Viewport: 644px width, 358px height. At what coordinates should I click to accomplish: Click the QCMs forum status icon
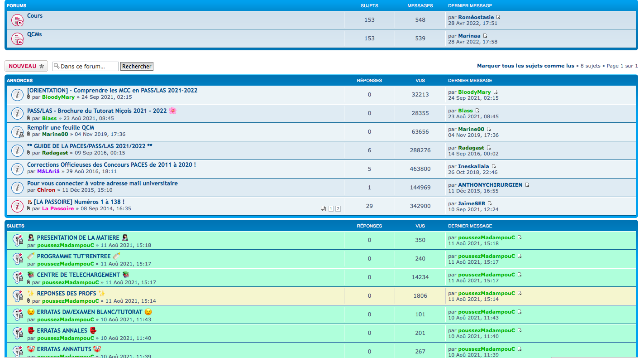click(17, 39)
